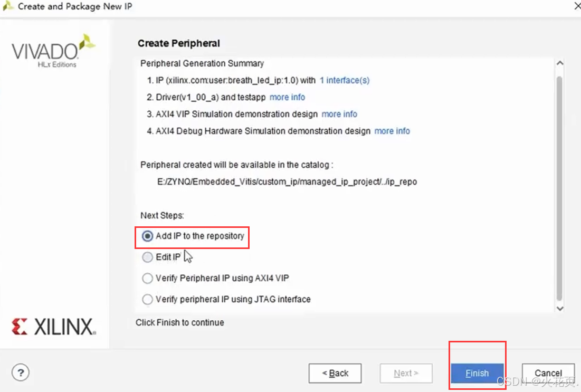
Task: Open more info for AXI4 Debug Hardware Simulation
Action: [392, 131]
